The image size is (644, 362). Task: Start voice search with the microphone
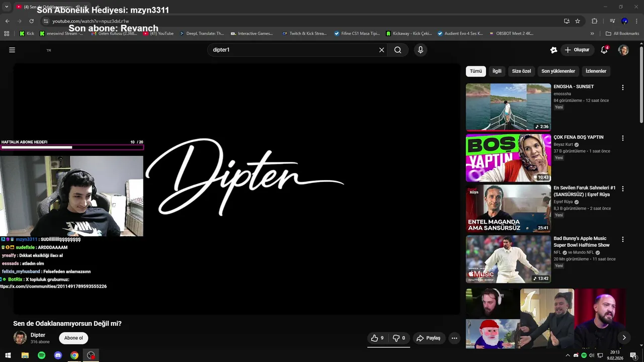[421, 50]
